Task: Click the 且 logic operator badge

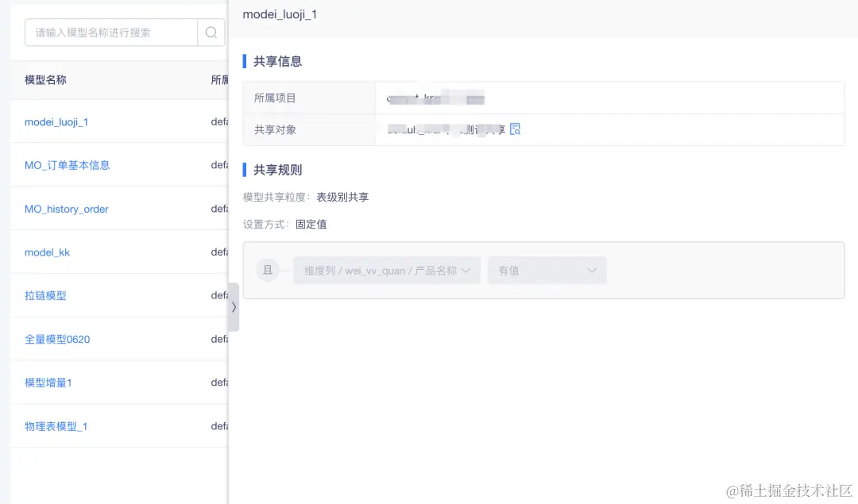Action: (266, 270)
